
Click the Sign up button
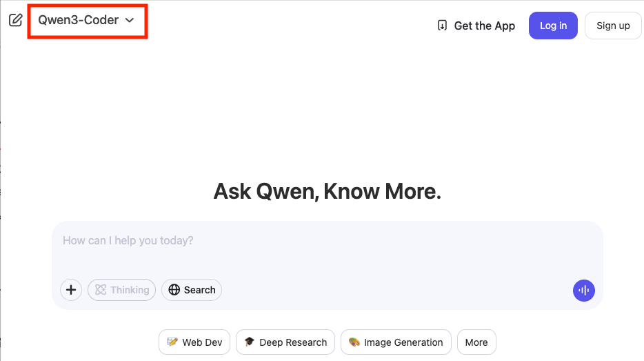point(613,26)
